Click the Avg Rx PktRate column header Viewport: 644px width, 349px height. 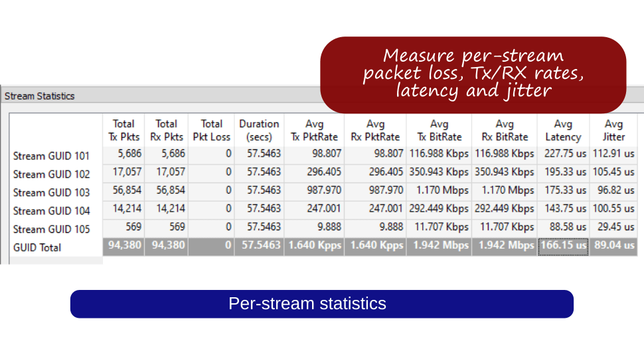click(375, 130)
